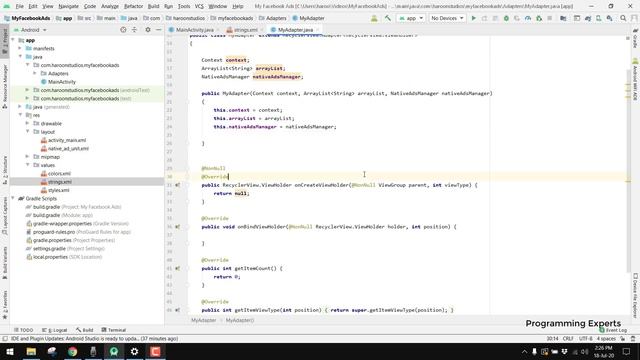The height and width of the screenshot is (360, 640).
Task: Click CRLF line separator in status bar
Action: [568, 339]
